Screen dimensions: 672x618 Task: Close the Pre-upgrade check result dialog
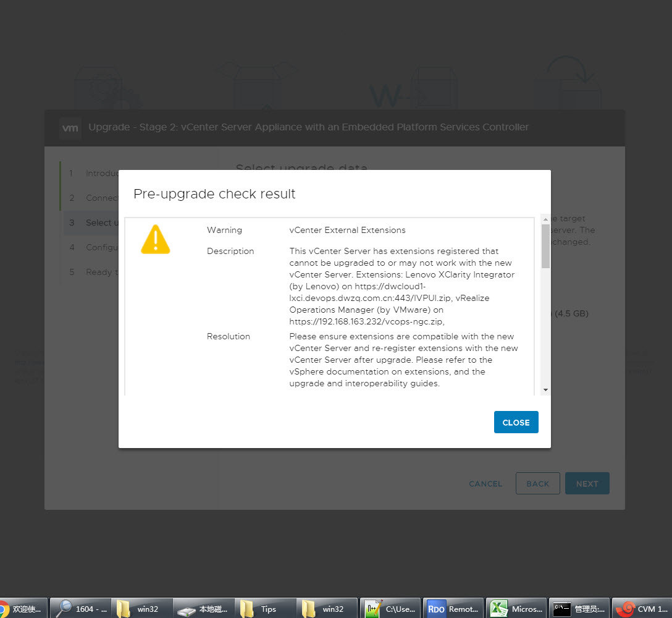click(516, 423)
